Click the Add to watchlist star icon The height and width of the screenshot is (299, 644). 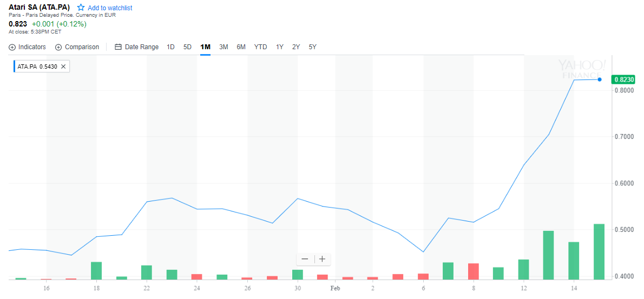click(81, 8)
